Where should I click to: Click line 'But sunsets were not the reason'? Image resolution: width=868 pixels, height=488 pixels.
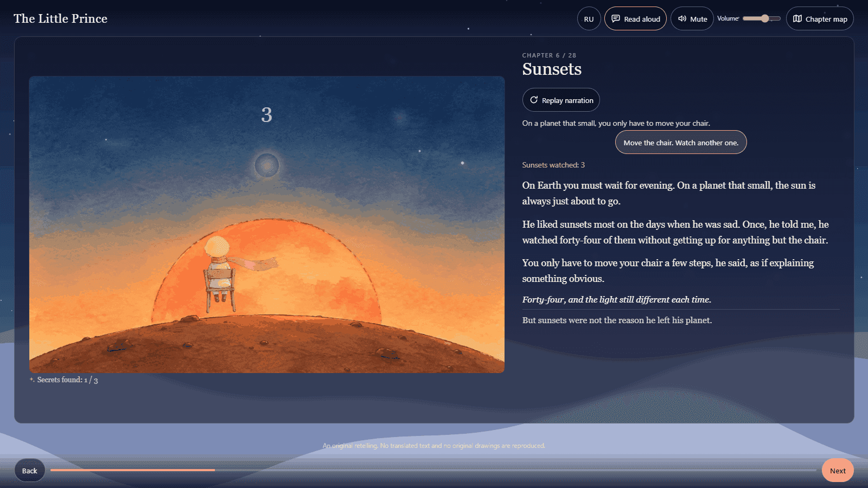tap(617, 320)
